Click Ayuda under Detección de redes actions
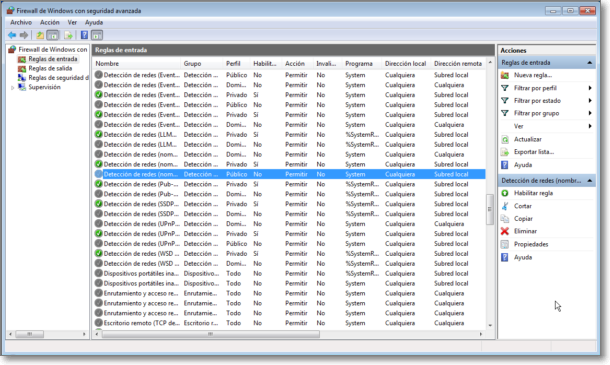Screen dimensions: 610x365 point(523,258)
